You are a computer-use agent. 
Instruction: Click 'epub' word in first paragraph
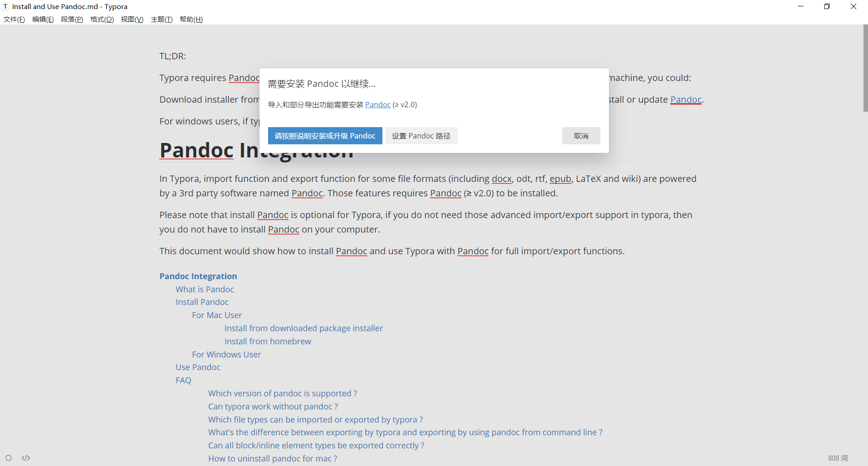pyautogui.click(x=560, y=179)
